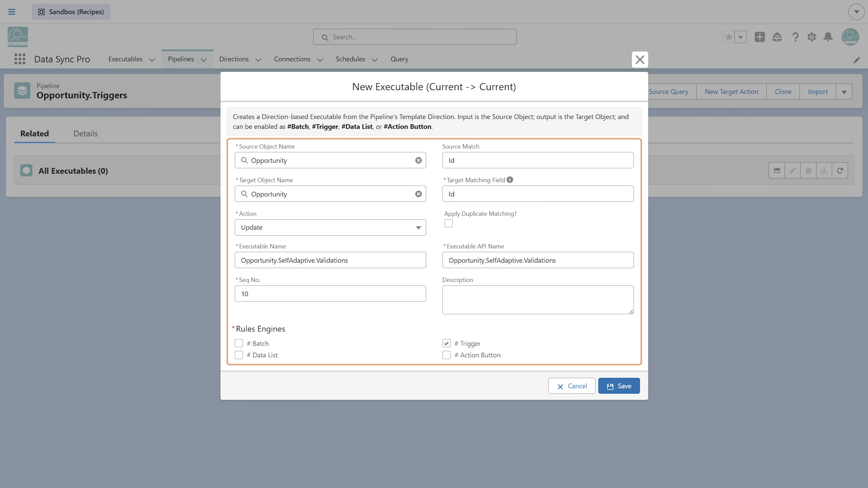This screenshot has height=488, width=868.
Task: Click the Clone button
Action: (783, 92)
